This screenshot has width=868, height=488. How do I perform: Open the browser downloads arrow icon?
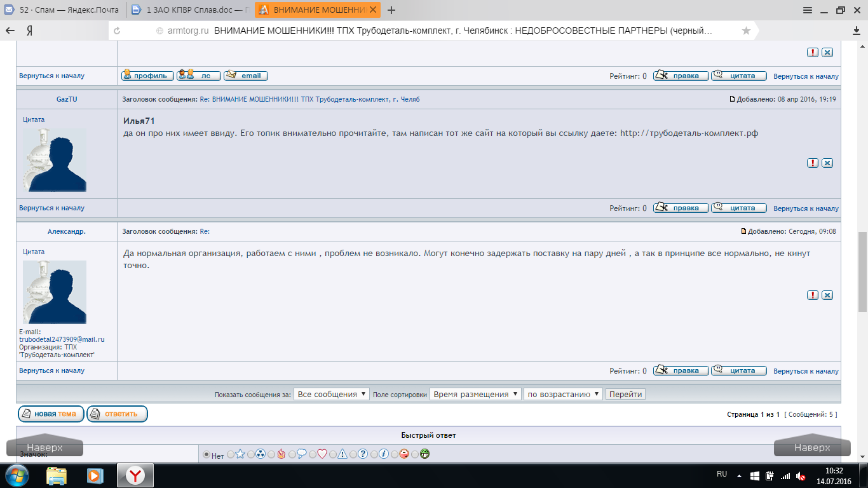pyautogui.click(x=856, y=30)
